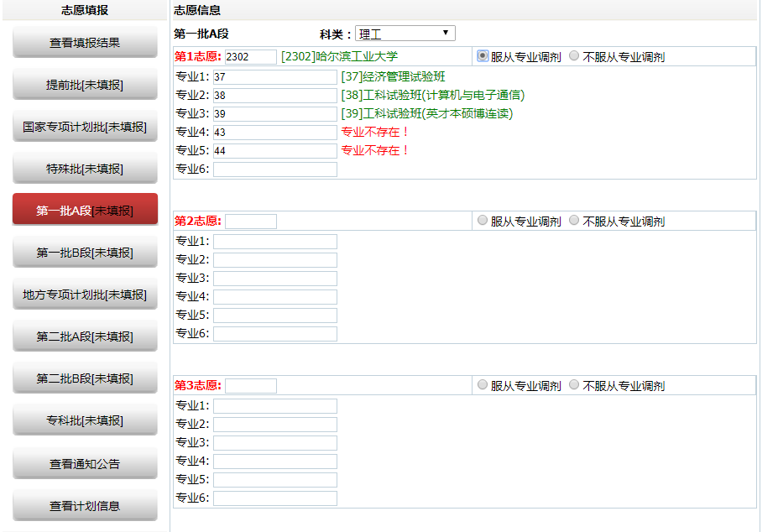Select the 第一批A段[未填报] red tab

[x=85, y=210]
